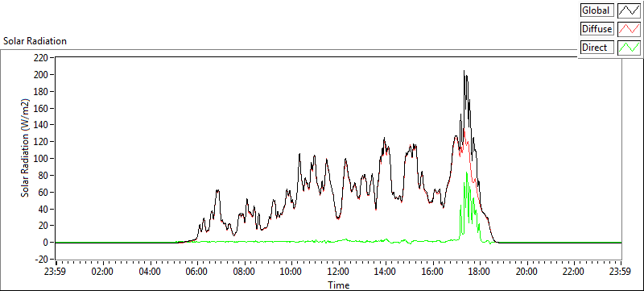
Task: Click the Solar Radiation (W/m2) axis label
Action: [x=25, y=148]
